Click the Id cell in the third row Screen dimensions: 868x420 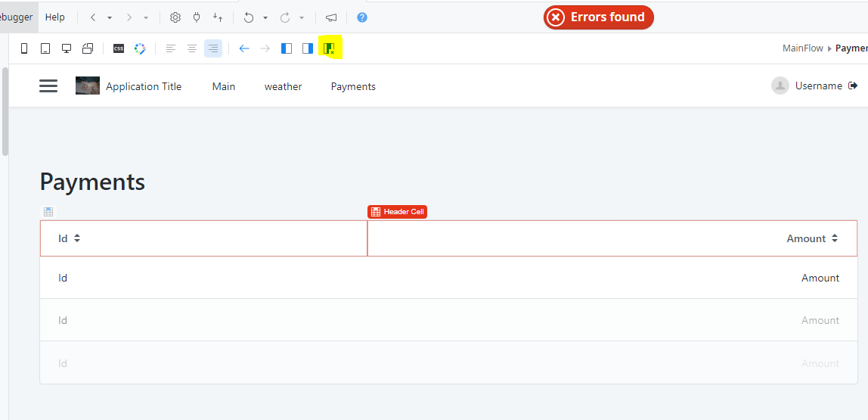coord(63,363)
